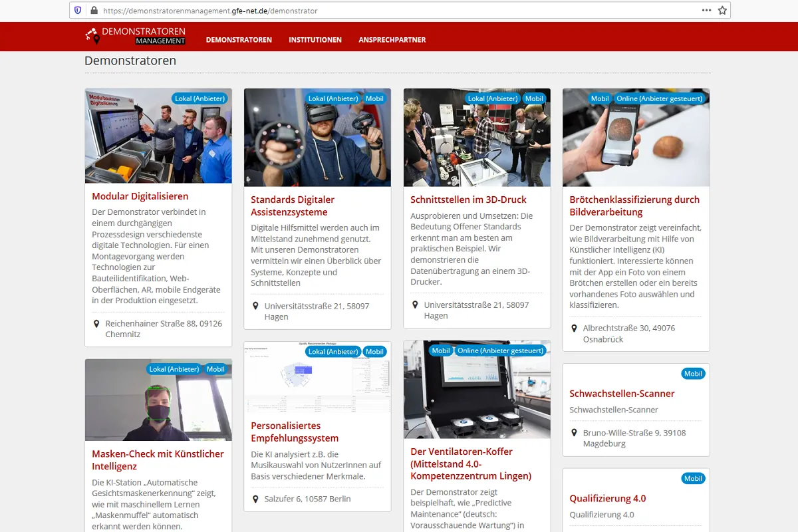Open the Standards Digitaler Assistenzsysteme link
This screenshot has height=532, width=798.
tap(291, 205)
